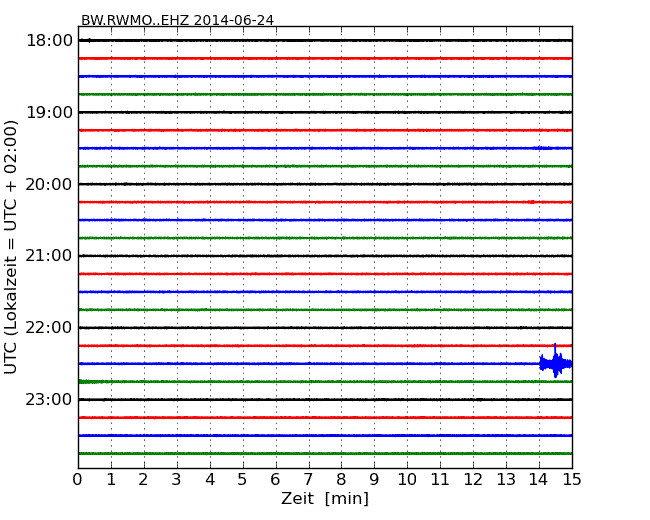Click x-axis tick label 0

coord(78,479)
